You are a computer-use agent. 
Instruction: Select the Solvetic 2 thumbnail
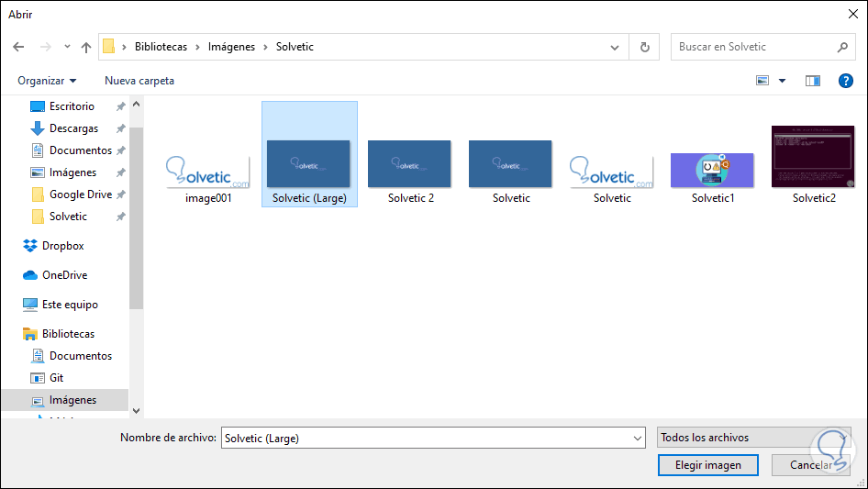tap(409, 164)
